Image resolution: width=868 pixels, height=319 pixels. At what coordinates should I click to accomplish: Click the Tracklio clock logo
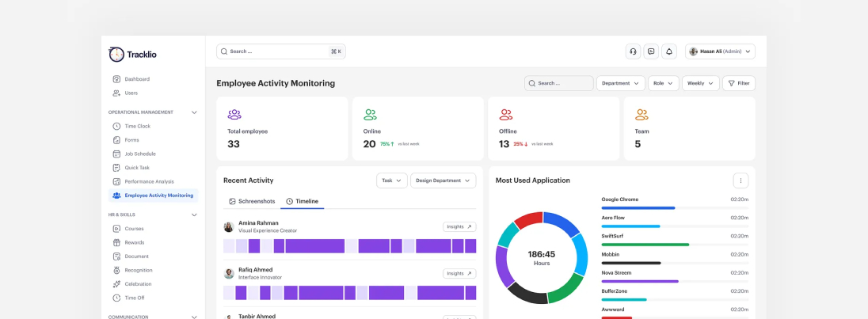116,54
